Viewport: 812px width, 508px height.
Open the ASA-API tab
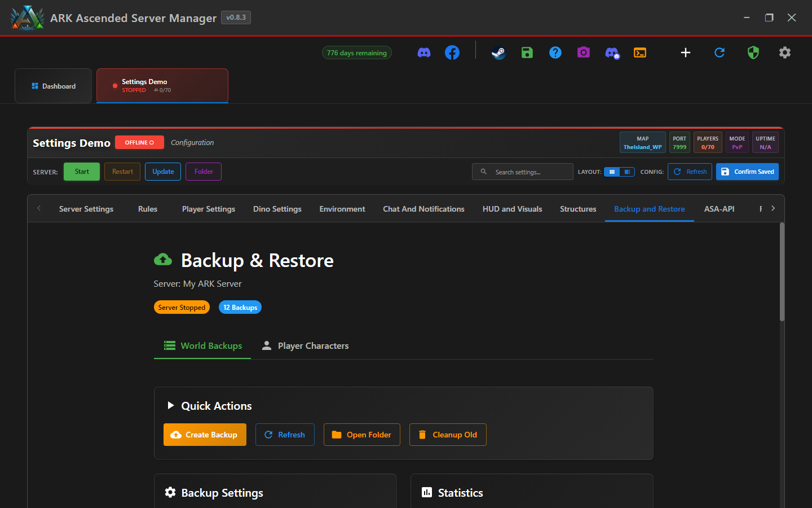(x=720, y=209)
